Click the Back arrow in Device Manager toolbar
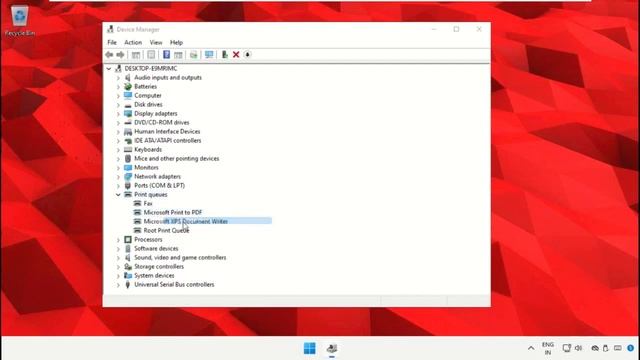 [x=109, y=55]
